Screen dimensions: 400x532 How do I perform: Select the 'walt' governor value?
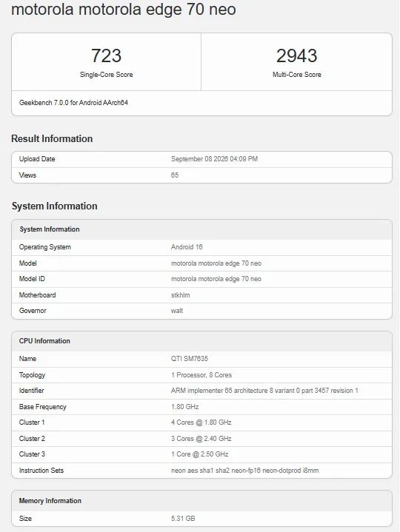tap(177, 311)
